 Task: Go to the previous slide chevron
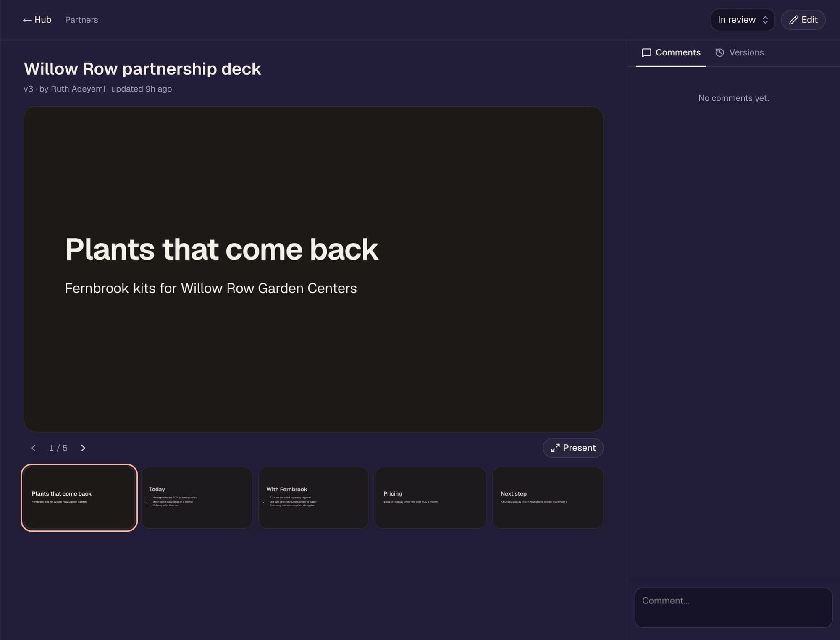click(x=34, y=448)
